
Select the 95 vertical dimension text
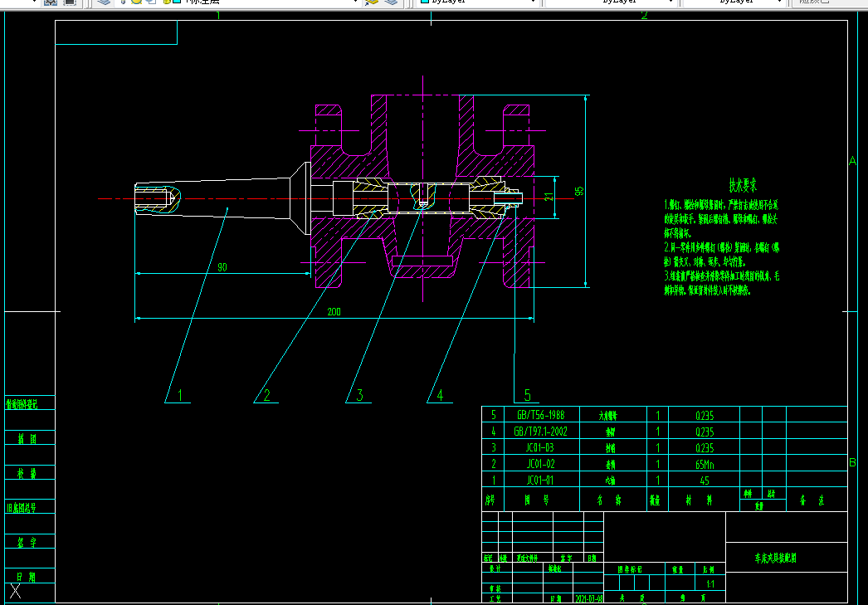tap(579, 191)
